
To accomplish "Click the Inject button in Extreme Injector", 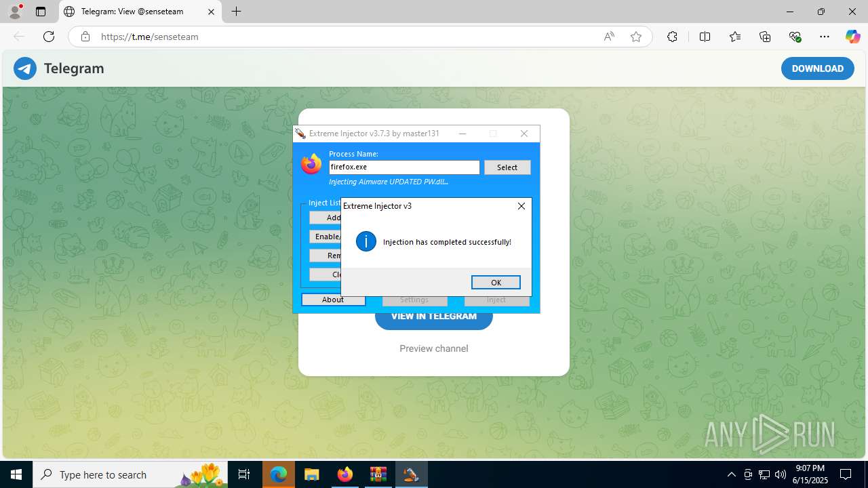I will click(x=496, y=300).
